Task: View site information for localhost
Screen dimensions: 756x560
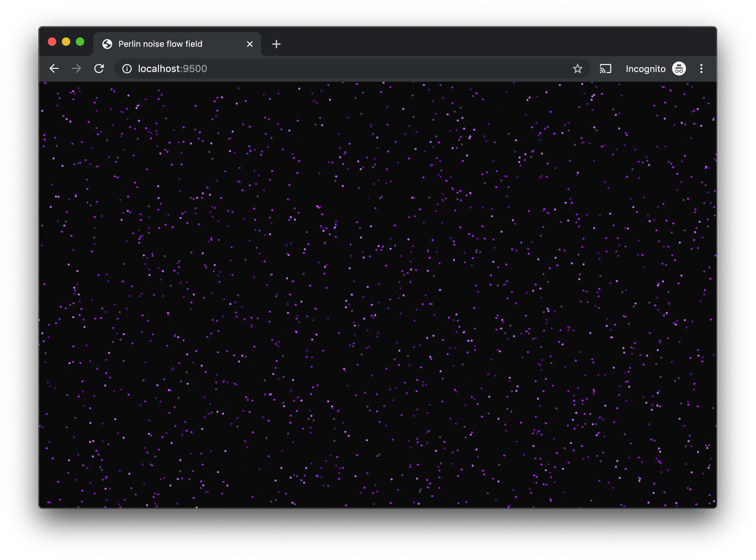Action: (127, 68)
